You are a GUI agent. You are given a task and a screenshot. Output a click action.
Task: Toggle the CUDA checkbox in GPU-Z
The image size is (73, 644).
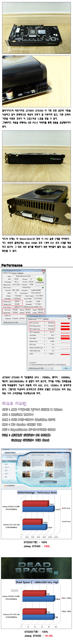point(20,318)
